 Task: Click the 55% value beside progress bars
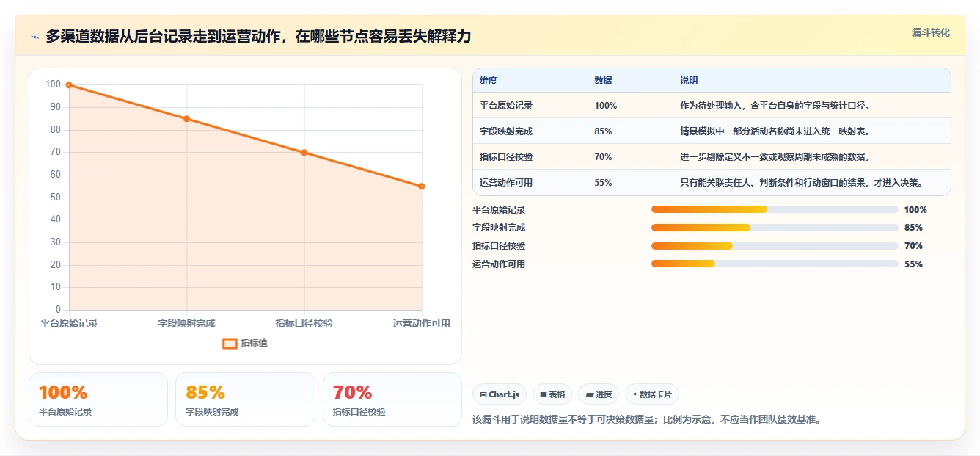tap(913, 264)
